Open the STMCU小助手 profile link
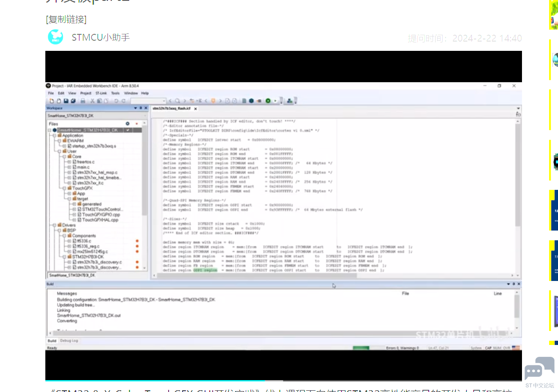 (100, 38)
